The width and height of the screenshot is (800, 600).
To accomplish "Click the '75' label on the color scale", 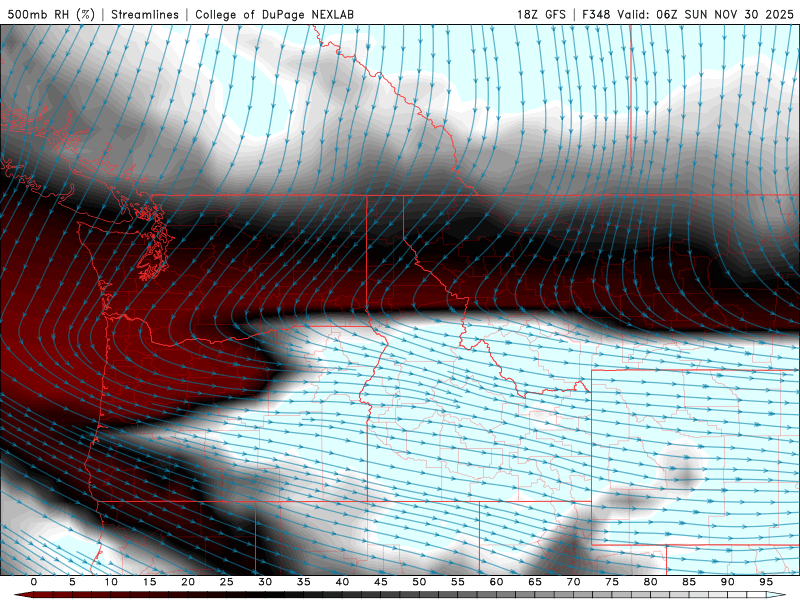I will pyautogui.click(x=612, y=582).
